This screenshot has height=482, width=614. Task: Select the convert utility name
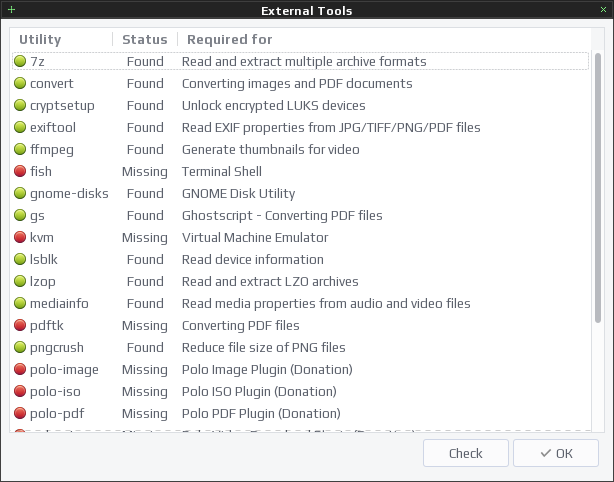52,83
